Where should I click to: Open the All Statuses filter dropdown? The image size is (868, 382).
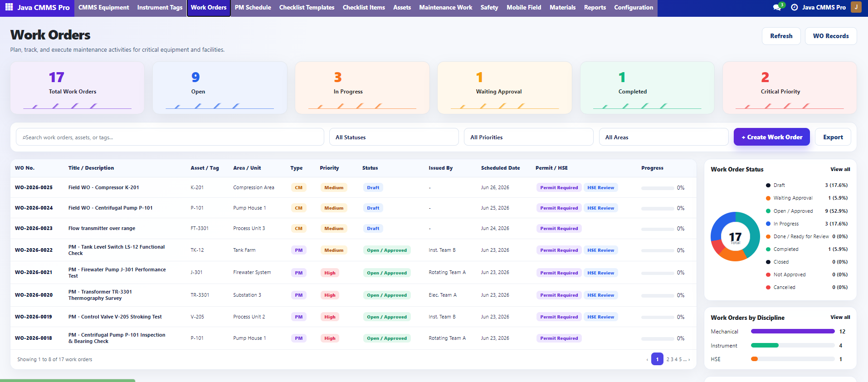[x=394, y=137]
